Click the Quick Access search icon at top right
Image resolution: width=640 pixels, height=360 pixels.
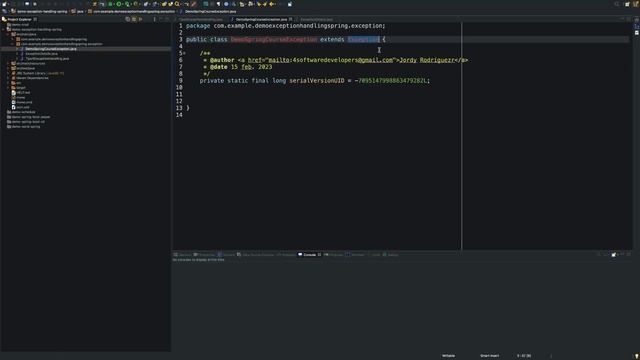click(x=617, y=4)
